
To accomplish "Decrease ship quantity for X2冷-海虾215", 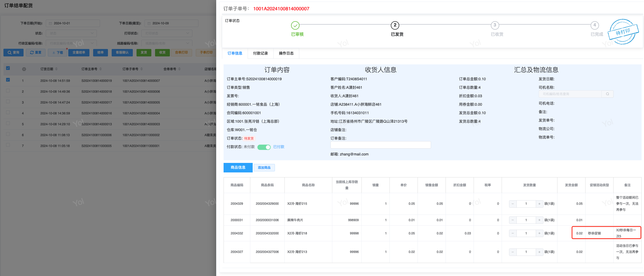I will (513, 204).
